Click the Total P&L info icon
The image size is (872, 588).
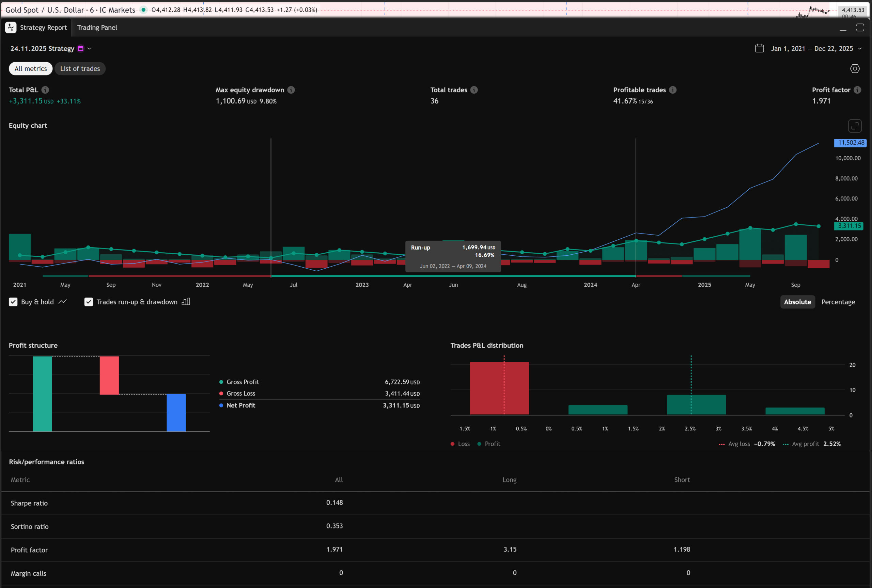[x=45, y=90]
